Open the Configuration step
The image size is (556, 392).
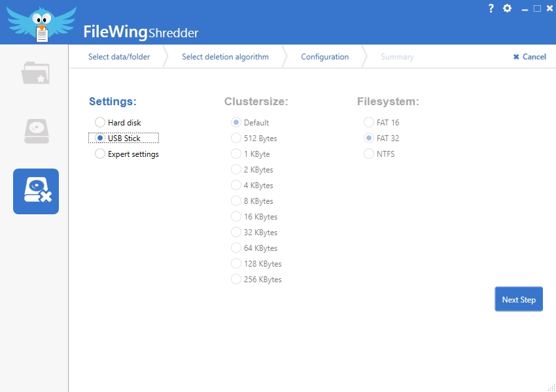pyautogui.click(x=325, y=57)
